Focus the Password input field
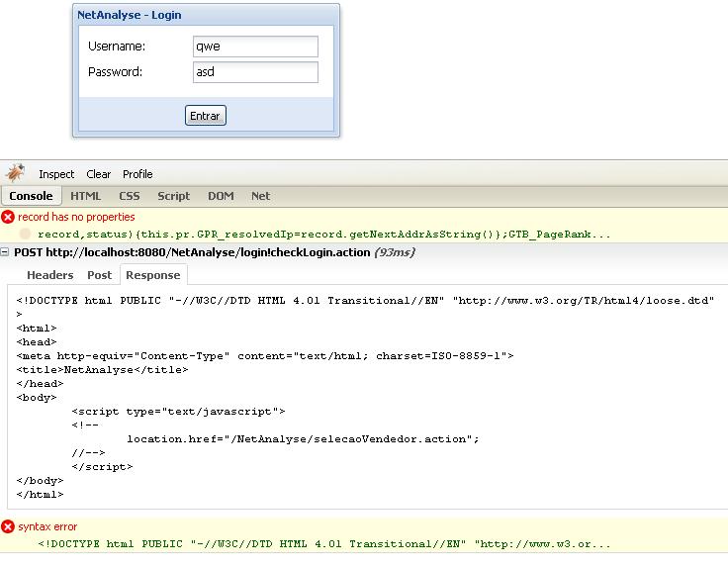Screen dimensions: 728x568 coord(255,72)
